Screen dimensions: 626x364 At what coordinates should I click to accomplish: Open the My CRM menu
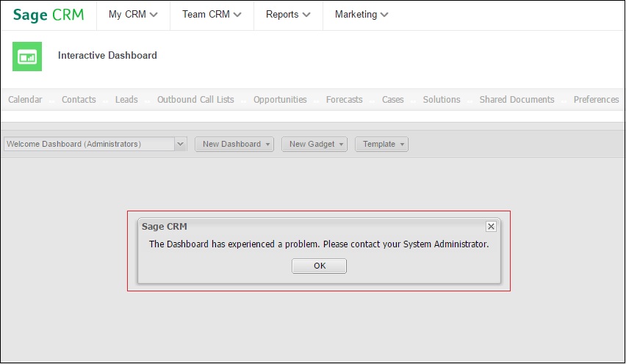point(133,15)
